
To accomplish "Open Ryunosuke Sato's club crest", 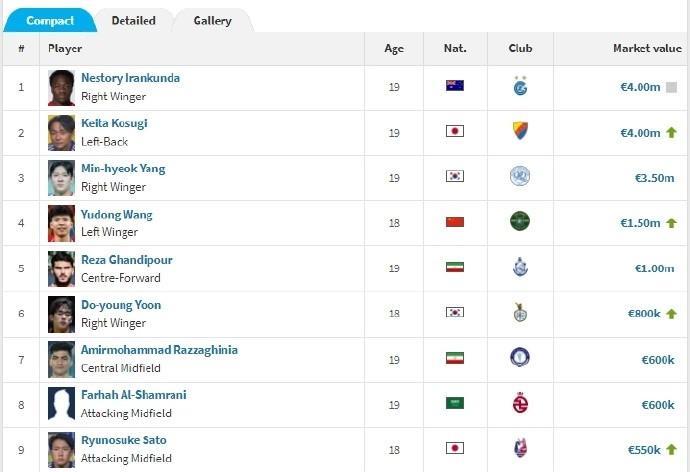I will coord(520,448).
